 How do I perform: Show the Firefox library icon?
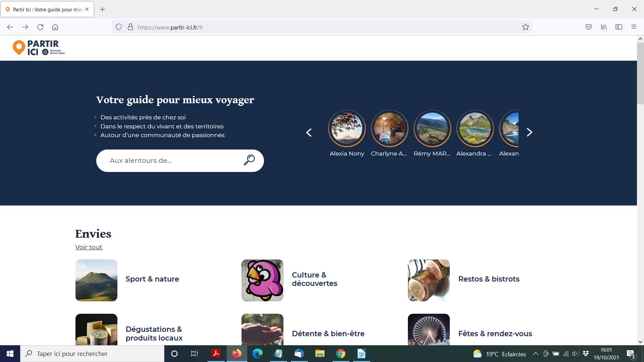click(604, 27)
